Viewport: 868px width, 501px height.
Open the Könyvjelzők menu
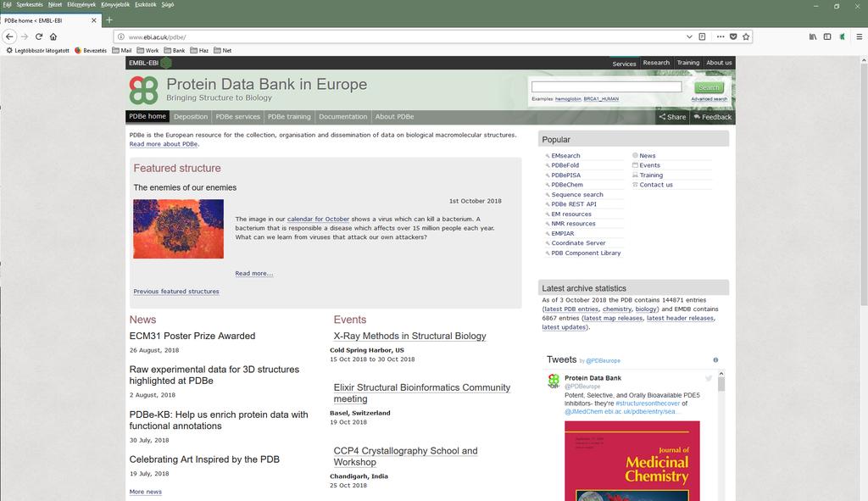pos(115,4)
